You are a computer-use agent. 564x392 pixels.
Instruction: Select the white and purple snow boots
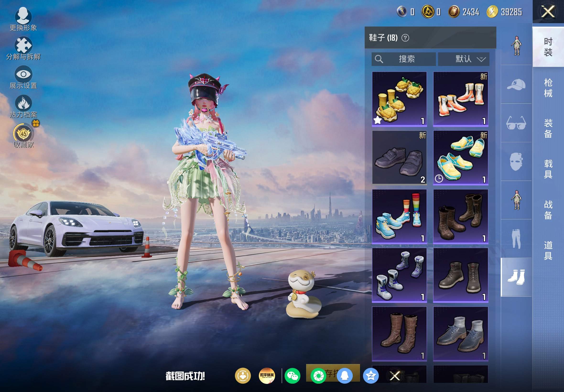(x=399, y=275)
